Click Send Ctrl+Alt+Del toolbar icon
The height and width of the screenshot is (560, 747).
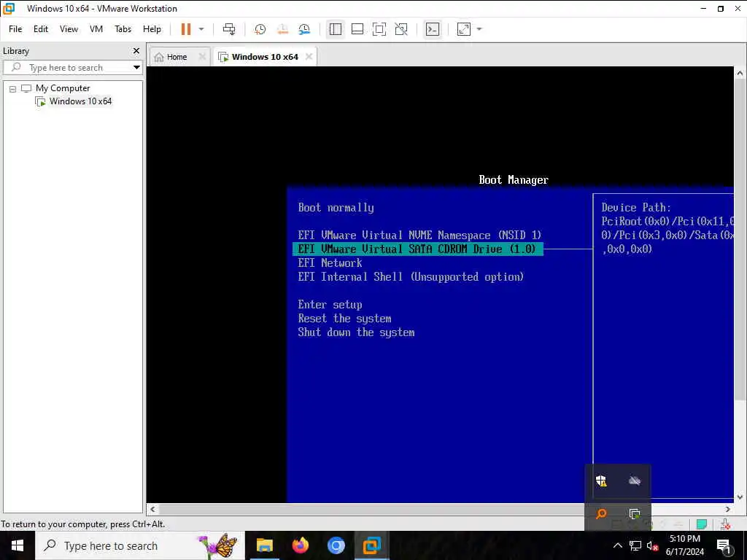point(229,29)
